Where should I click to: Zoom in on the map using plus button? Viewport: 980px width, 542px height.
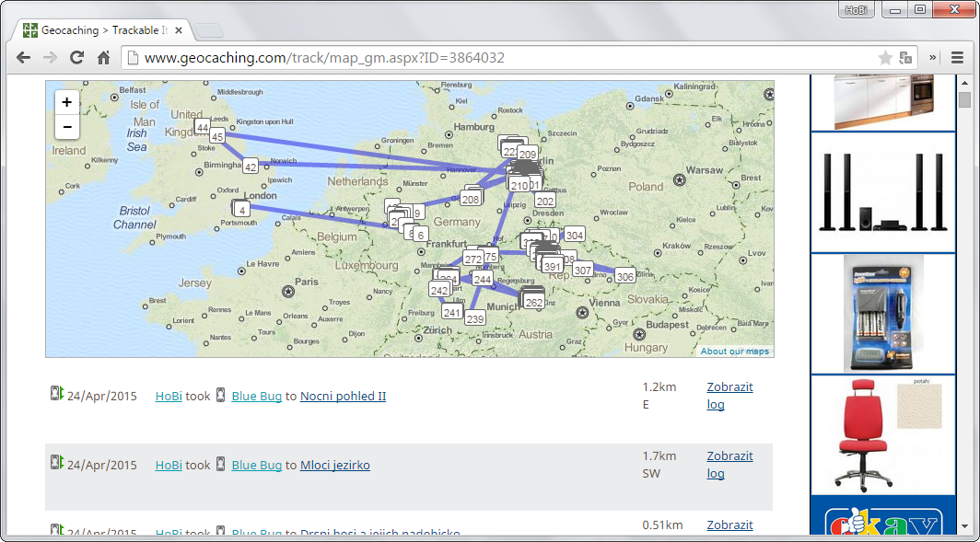(65, 101)
